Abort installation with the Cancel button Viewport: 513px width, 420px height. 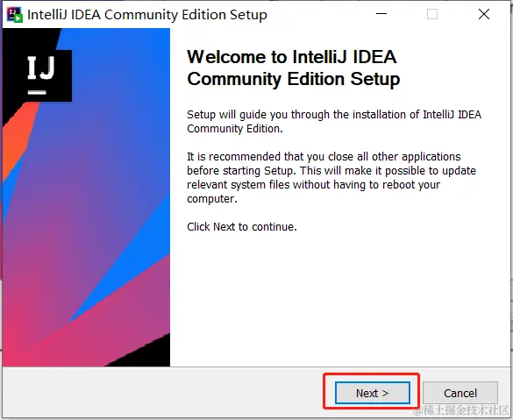(460, 393)
